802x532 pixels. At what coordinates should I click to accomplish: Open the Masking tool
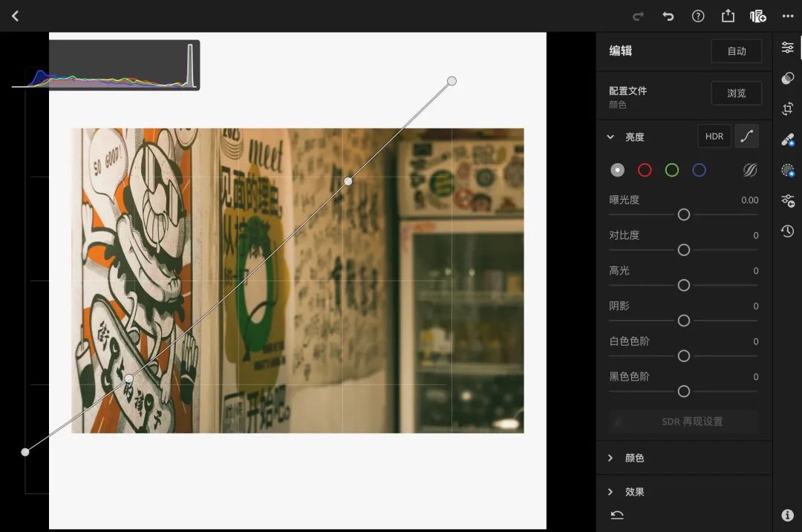[787, 170]
